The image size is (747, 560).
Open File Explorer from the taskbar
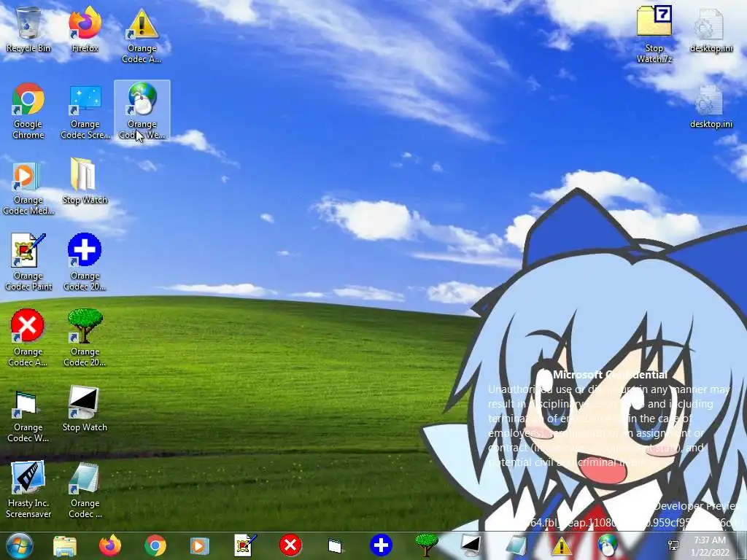[x=64, y=545]
